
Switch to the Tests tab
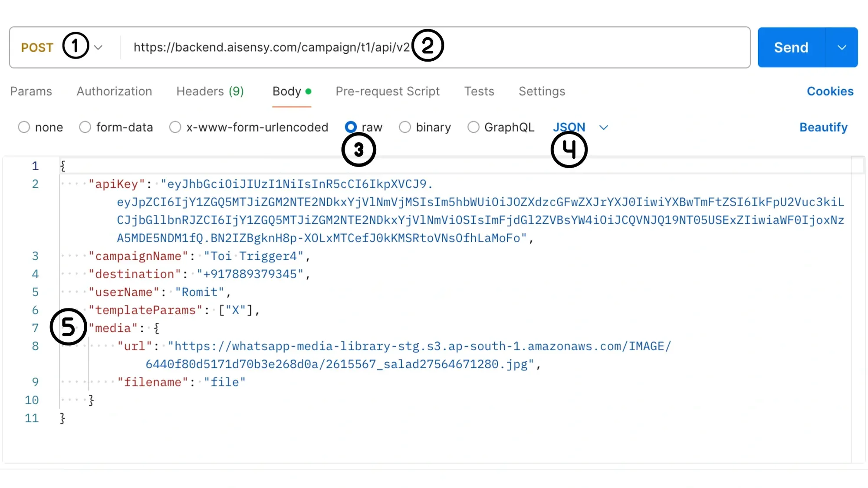click(x=480, y=91)
